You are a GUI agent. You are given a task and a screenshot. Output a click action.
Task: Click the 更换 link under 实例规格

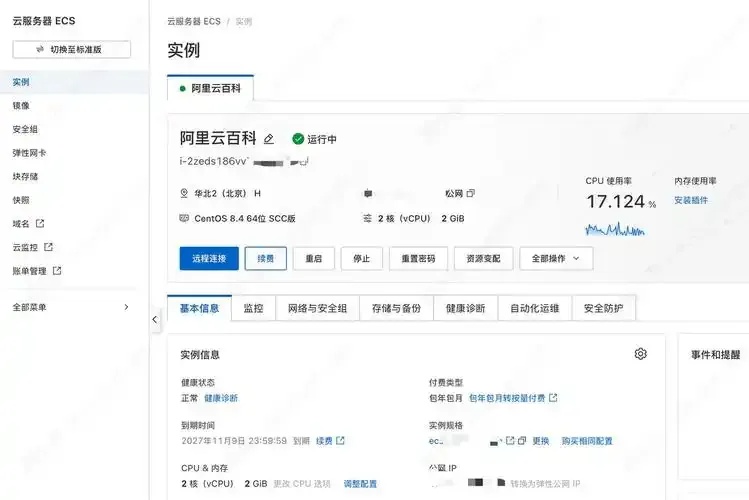pyautogui.click(x=541, y=441)
